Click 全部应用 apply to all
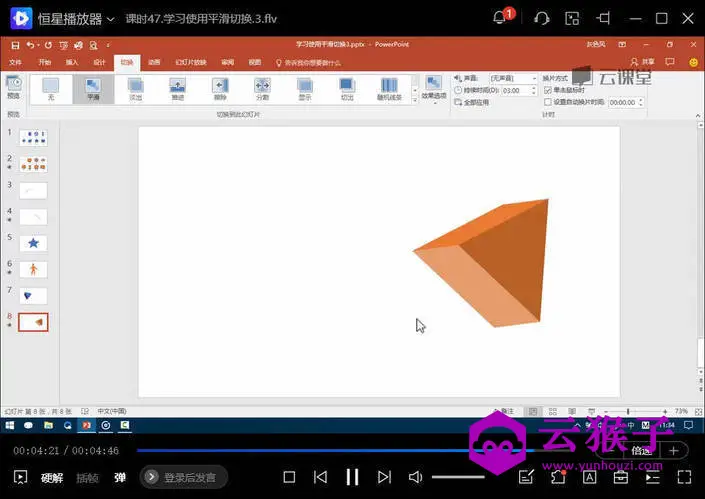The image size is (705, 499). click(472, 102)
